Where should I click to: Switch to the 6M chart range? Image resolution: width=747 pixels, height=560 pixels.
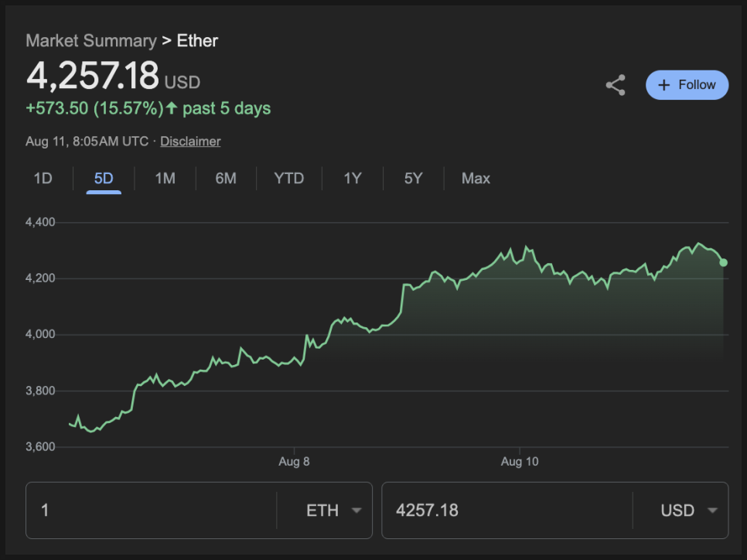point(226,178)
